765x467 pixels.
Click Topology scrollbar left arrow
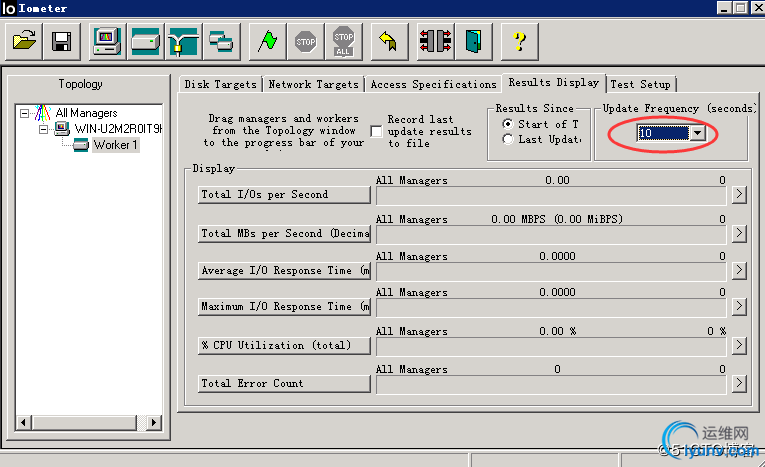point(23,423)
